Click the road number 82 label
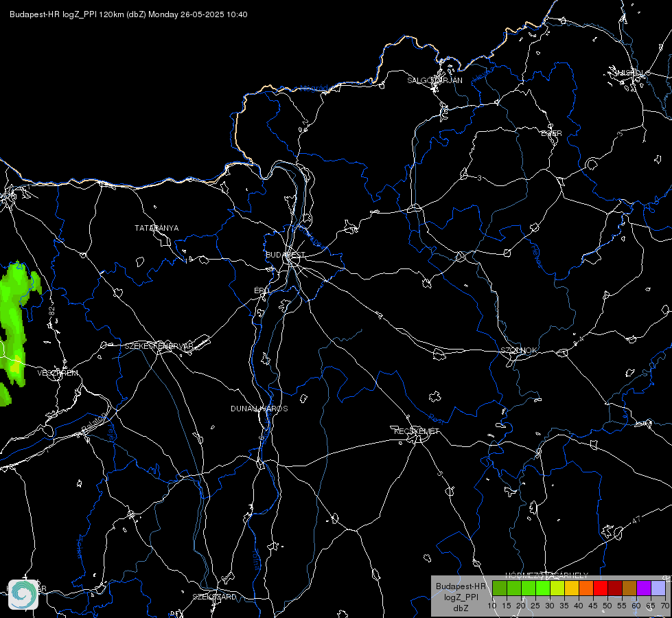This screenshot has height=618, width=672. point(52,312)
